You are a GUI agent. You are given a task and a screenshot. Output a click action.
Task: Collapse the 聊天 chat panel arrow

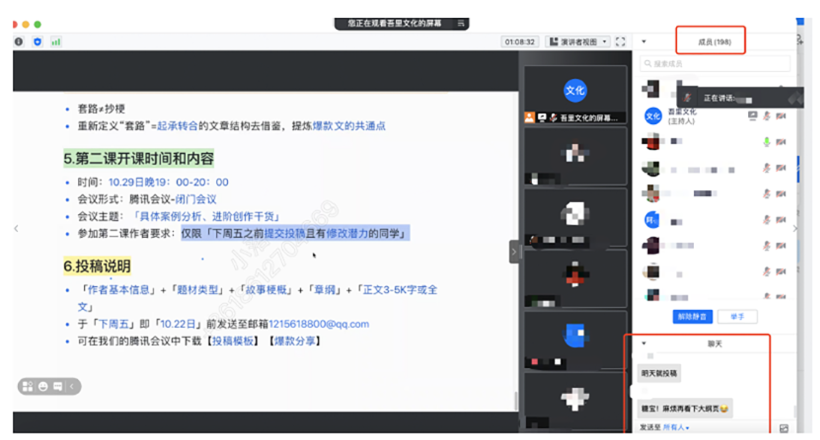[x=644, y=344]
